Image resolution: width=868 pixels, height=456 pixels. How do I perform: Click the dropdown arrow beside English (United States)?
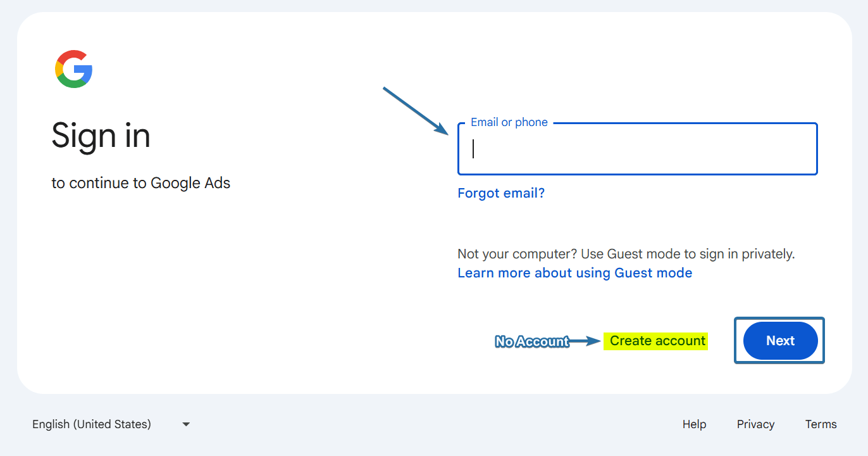[x=185, y=424]
